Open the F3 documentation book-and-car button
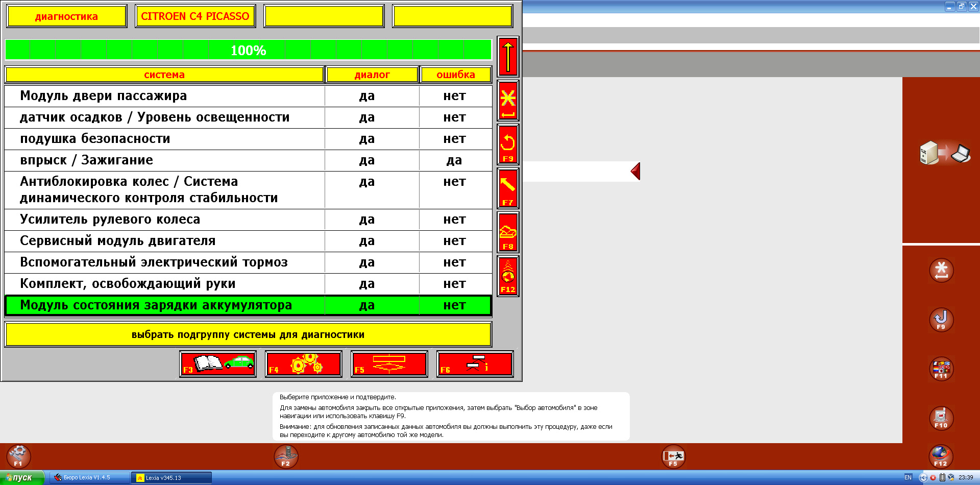The image size is (980, 485). click(x=218, y=364)
